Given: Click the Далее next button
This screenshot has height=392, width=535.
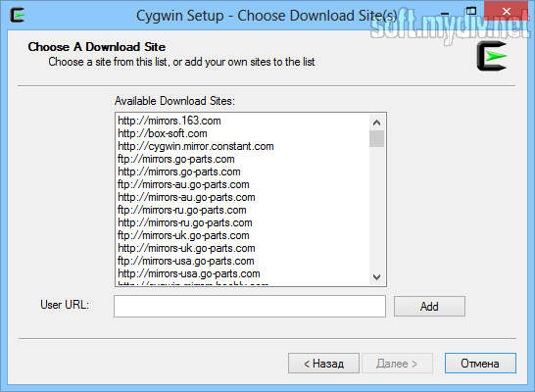Looking at the screenshot, I should tap(397, 363).
